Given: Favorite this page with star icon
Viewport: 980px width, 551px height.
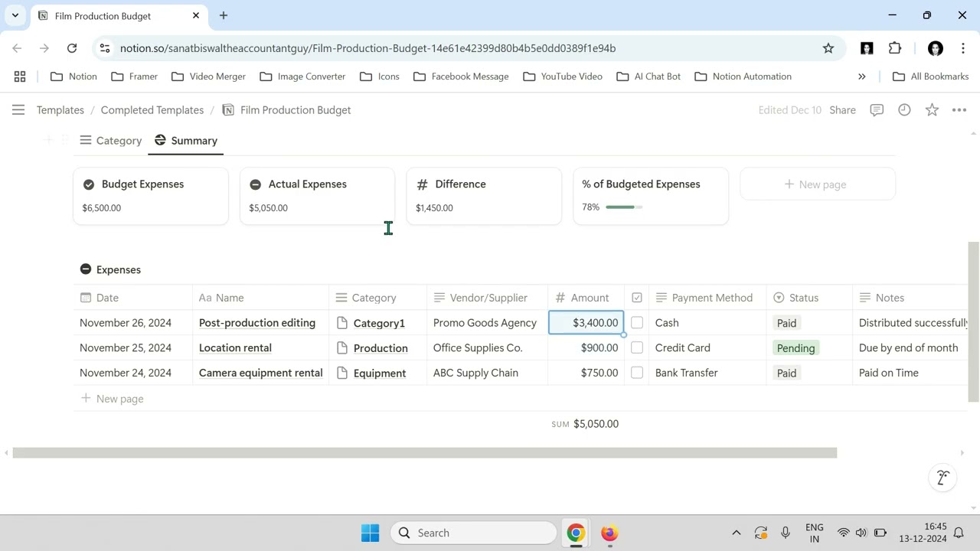Looking at the screenshot, I should 932,110.
